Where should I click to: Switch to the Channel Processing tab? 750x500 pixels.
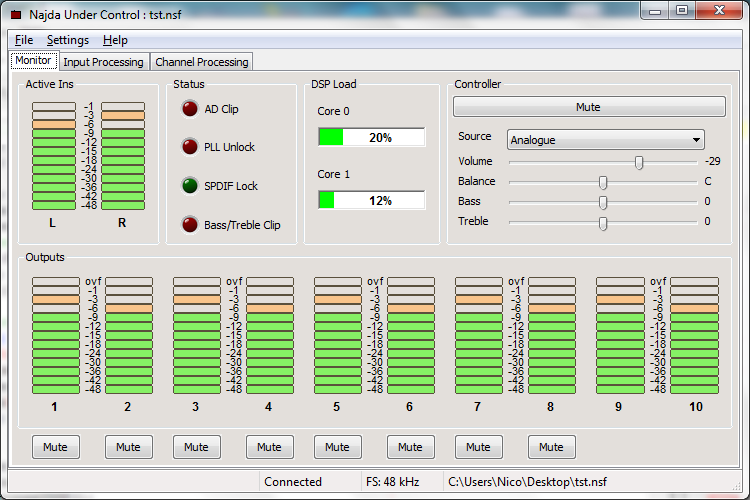click(202, 62)
